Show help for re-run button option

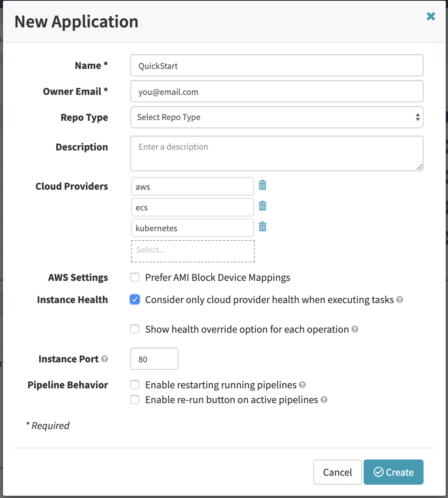point(324,399)
